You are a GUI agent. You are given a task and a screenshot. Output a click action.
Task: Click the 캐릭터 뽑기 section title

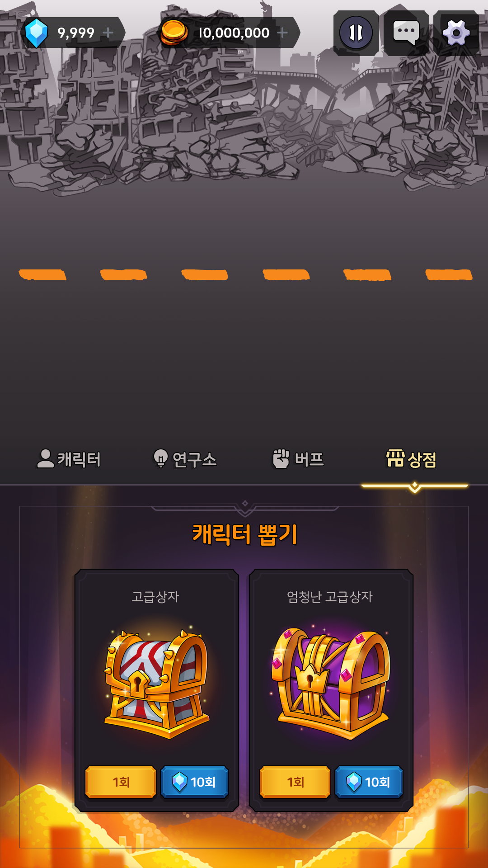click(x=244, y=534)
